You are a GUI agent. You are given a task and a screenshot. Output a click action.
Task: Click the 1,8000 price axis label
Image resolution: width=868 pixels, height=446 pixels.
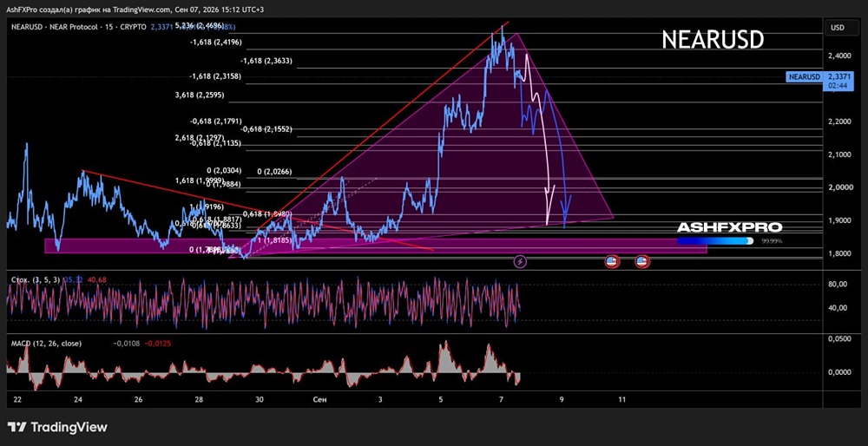point(839,254)
